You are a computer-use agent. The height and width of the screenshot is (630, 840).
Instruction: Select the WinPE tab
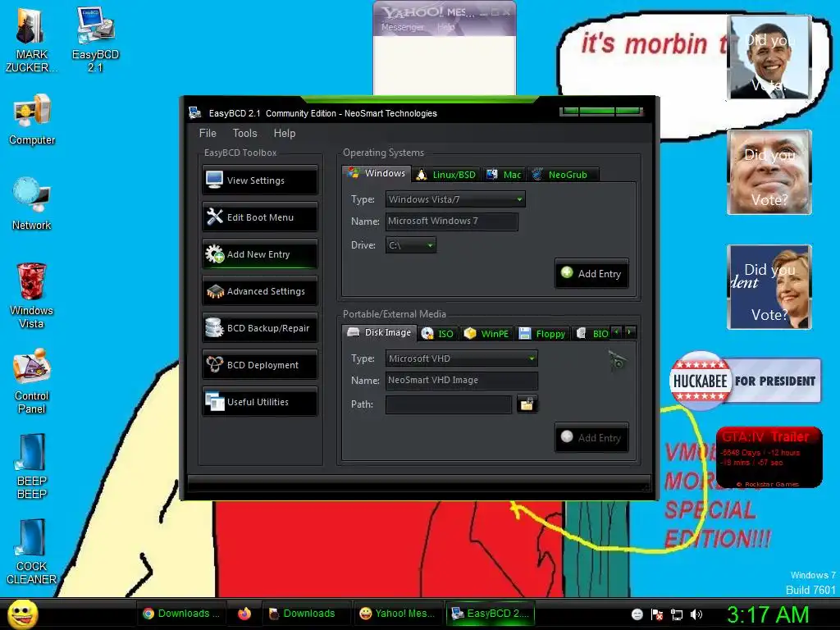486,334
